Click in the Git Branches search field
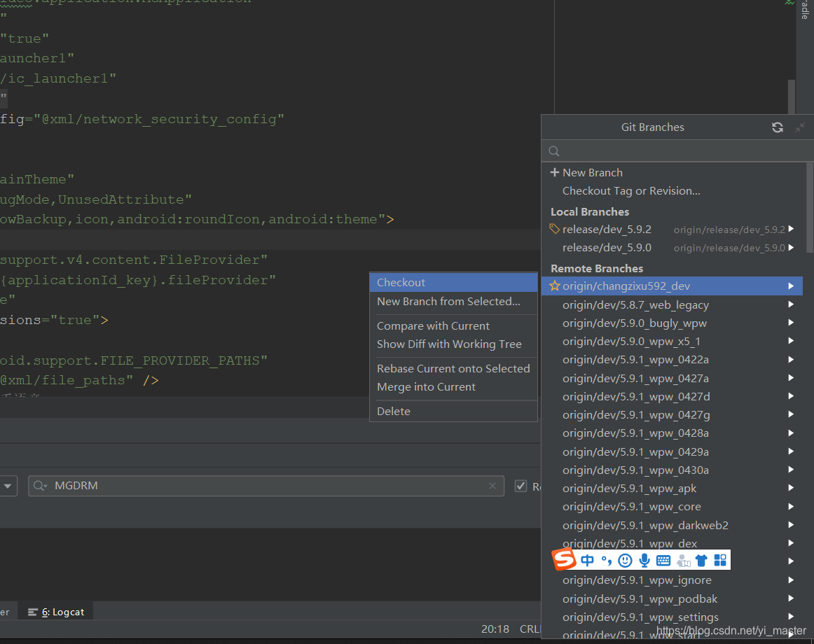The height and width of the screenshot is (644, 814). coord(677,151)
